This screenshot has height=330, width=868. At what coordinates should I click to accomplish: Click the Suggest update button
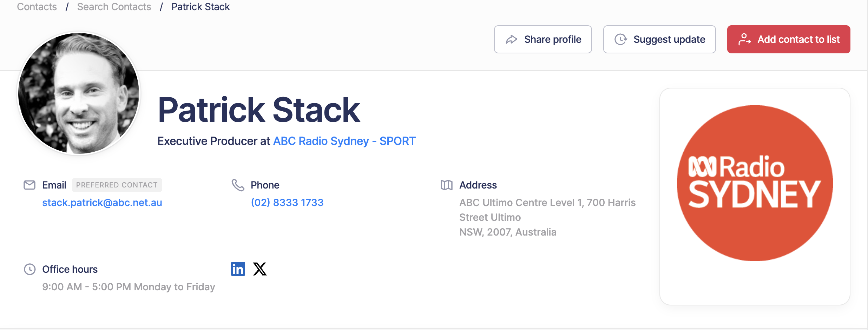coord(659,39)
